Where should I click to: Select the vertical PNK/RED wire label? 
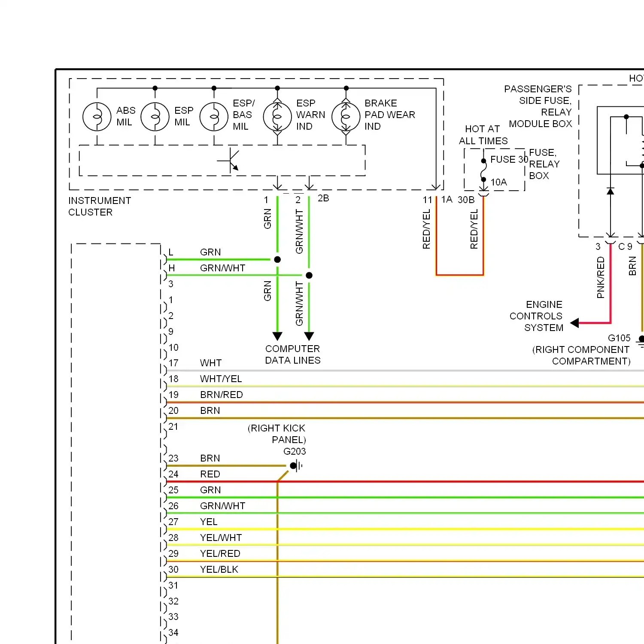coord(601,277)
